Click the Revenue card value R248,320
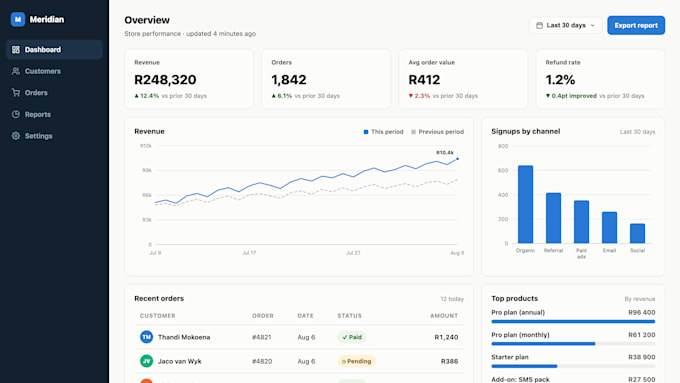Image resolution: width=680 pixels, height=383 pixels. [165, 80]
